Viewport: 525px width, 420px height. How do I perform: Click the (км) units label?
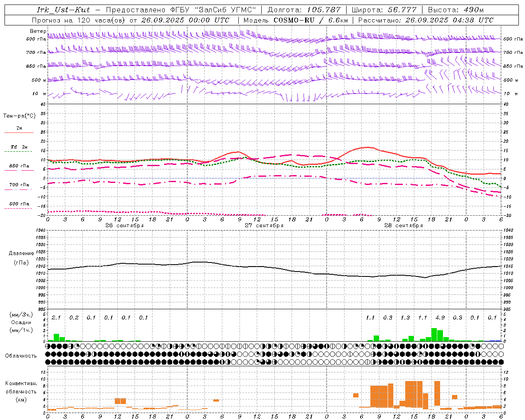(x=21, y=399)
